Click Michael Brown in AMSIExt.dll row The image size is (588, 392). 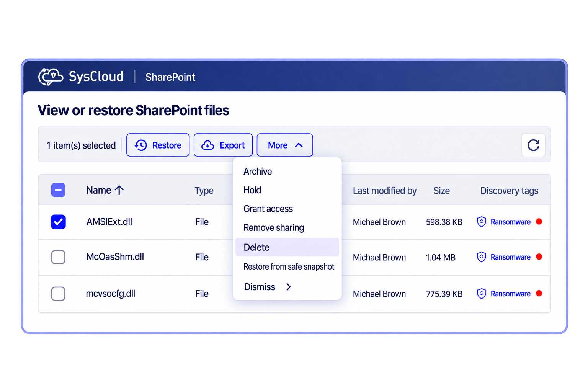coord(379,222)
